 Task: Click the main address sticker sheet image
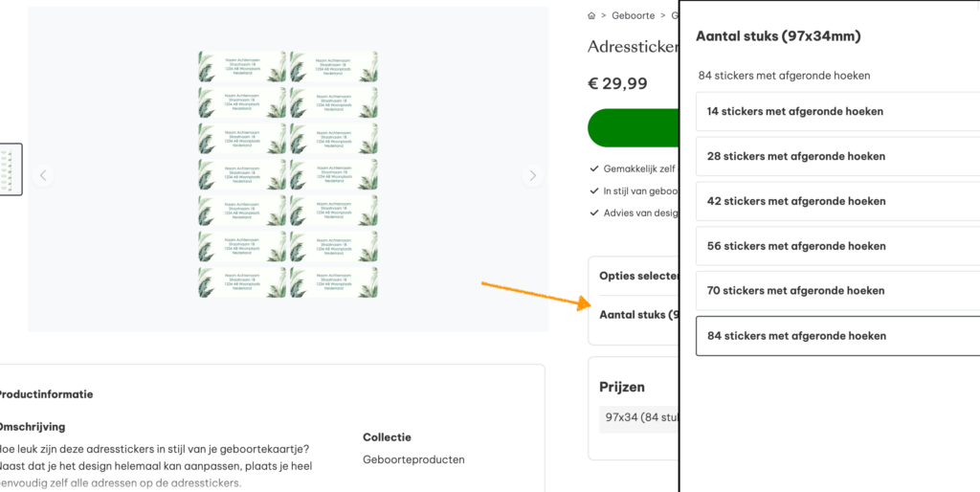287,173
